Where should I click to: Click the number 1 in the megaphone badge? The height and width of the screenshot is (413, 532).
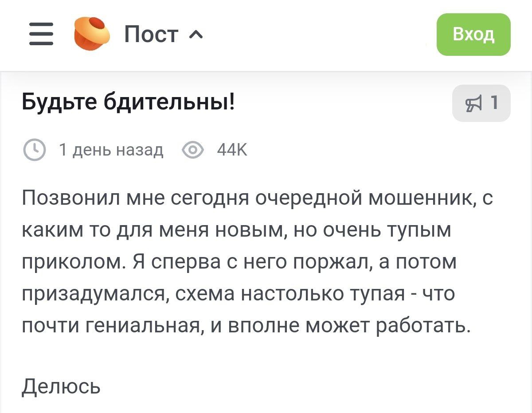494,103
